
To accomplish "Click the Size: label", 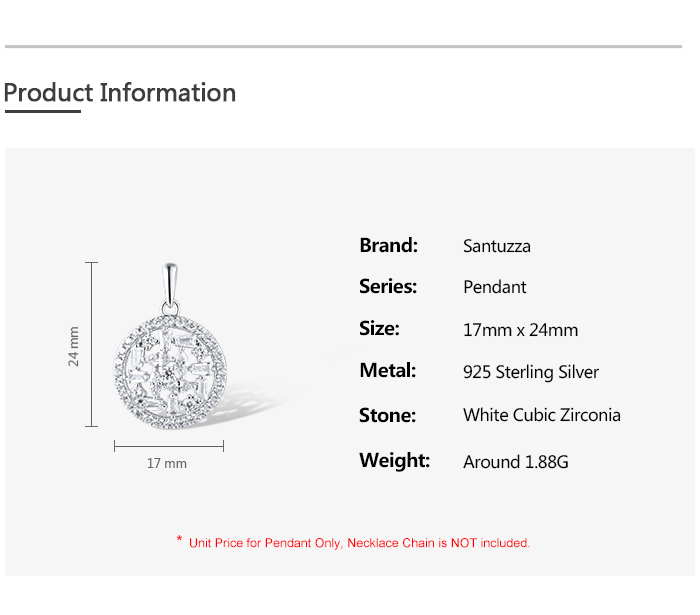I will tap(379, 329).
